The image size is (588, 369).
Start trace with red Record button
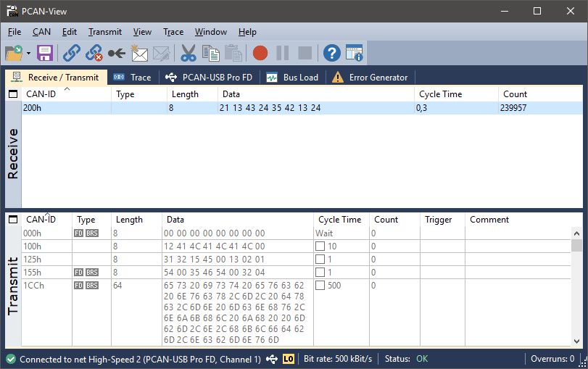260,53
